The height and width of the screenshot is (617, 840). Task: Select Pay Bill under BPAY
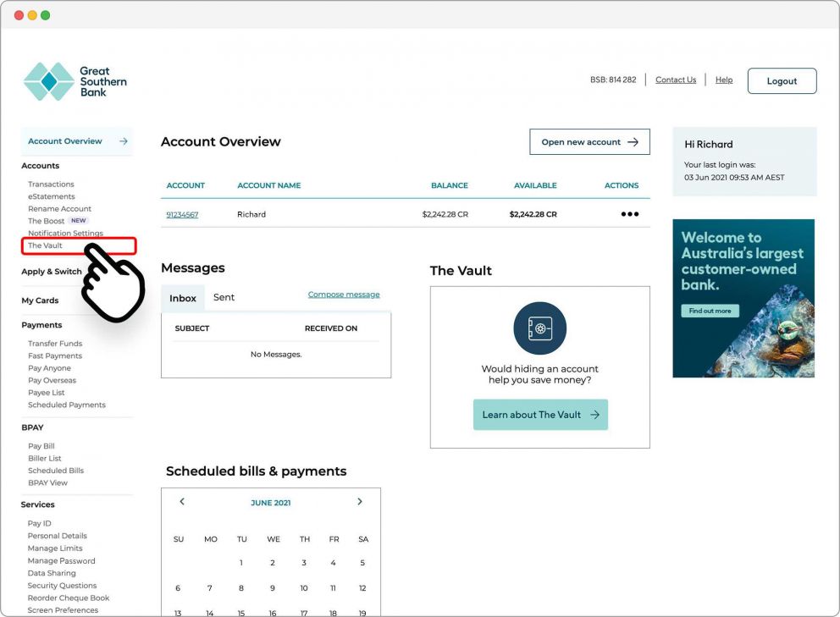pyautogui.click(x=41, y=446)
